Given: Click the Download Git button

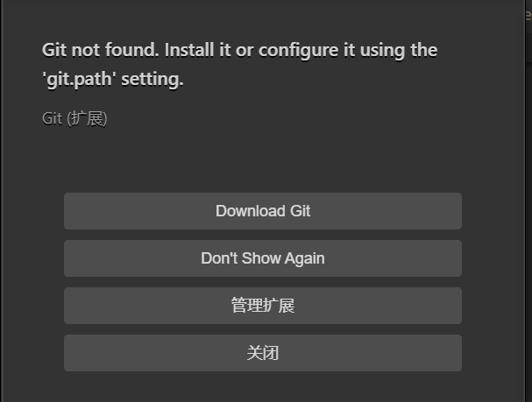Looking at the screenshot, I should pyautogui.click(x=262, y=211).
